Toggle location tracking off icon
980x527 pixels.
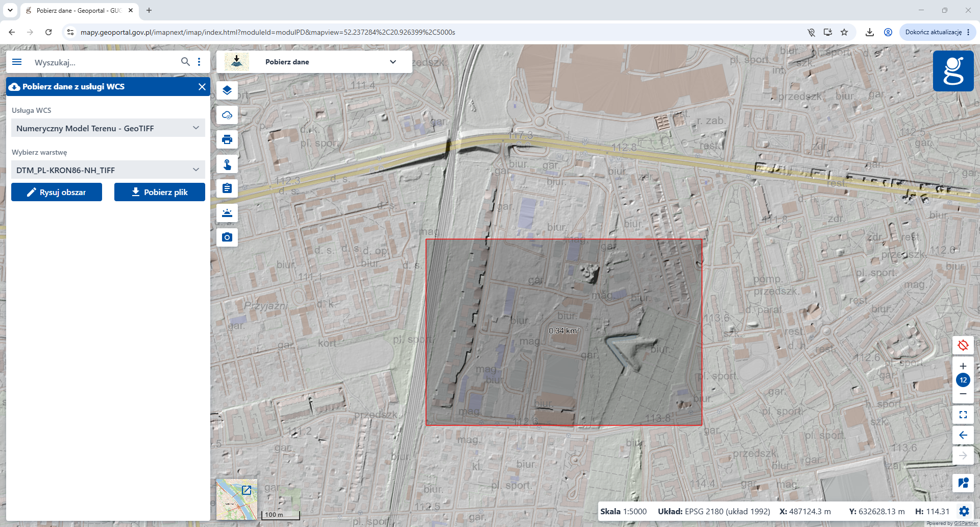(963, 345)
